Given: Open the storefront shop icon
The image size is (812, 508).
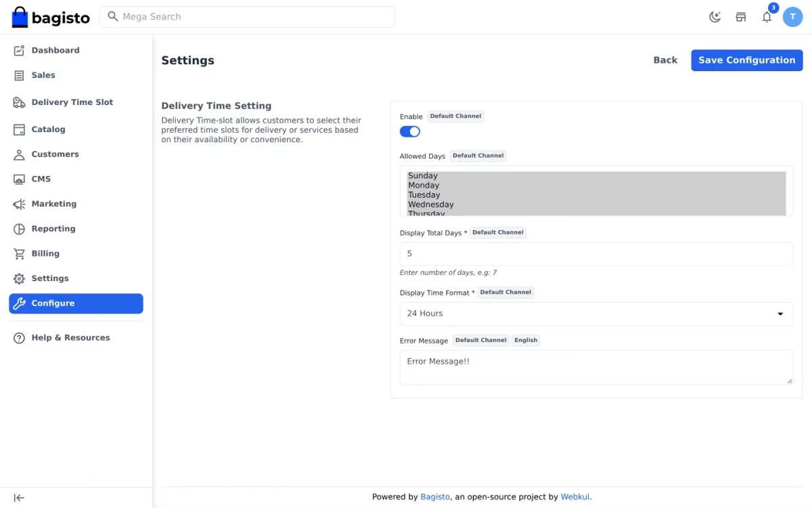Looking at the screenshot, I should pyautogui.click(x=741, y=17).
